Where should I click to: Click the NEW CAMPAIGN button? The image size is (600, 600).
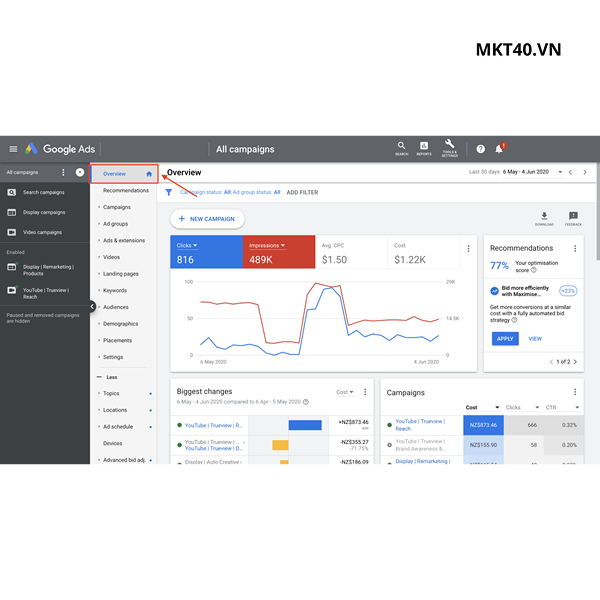click(x=207, y=219)
